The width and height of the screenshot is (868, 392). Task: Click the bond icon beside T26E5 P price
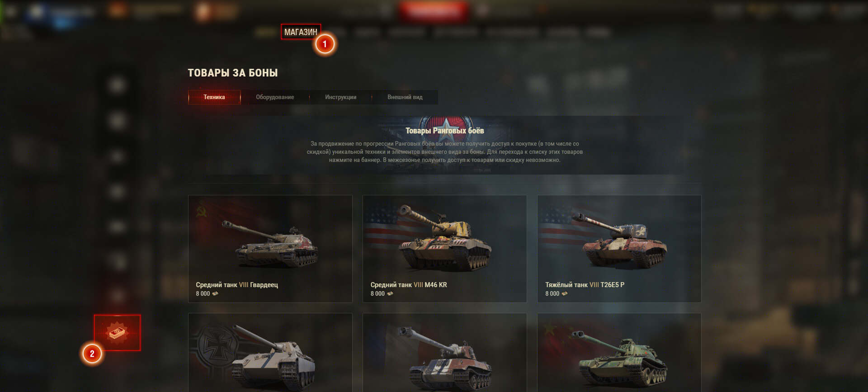pyautogui.click(x=565, y=293)
